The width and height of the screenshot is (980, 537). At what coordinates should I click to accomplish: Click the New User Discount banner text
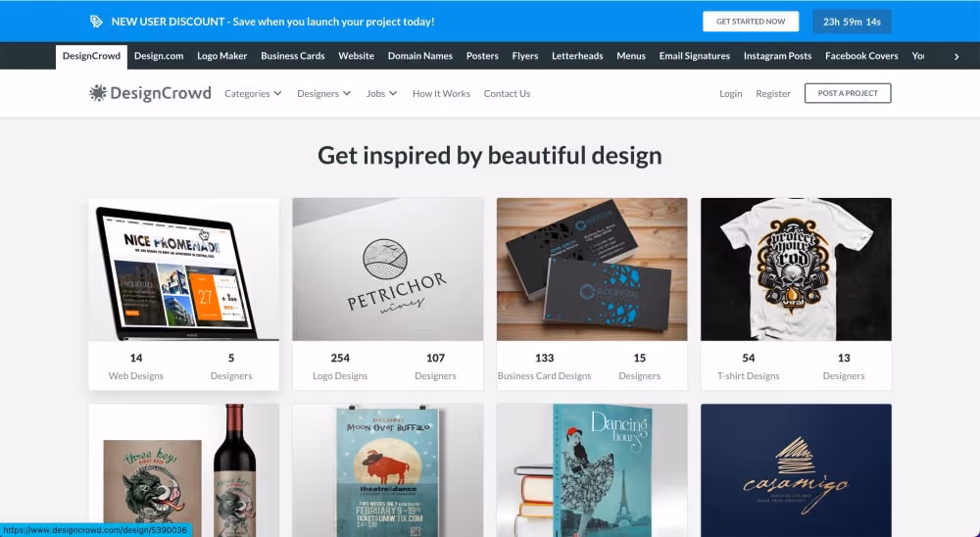pos(272,22)
